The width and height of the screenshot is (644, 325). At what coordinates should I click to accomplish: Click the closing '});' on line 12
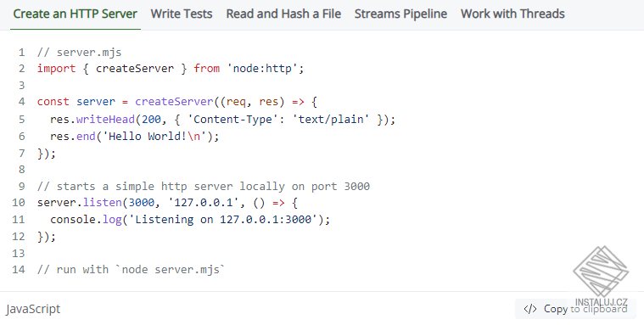47,236
